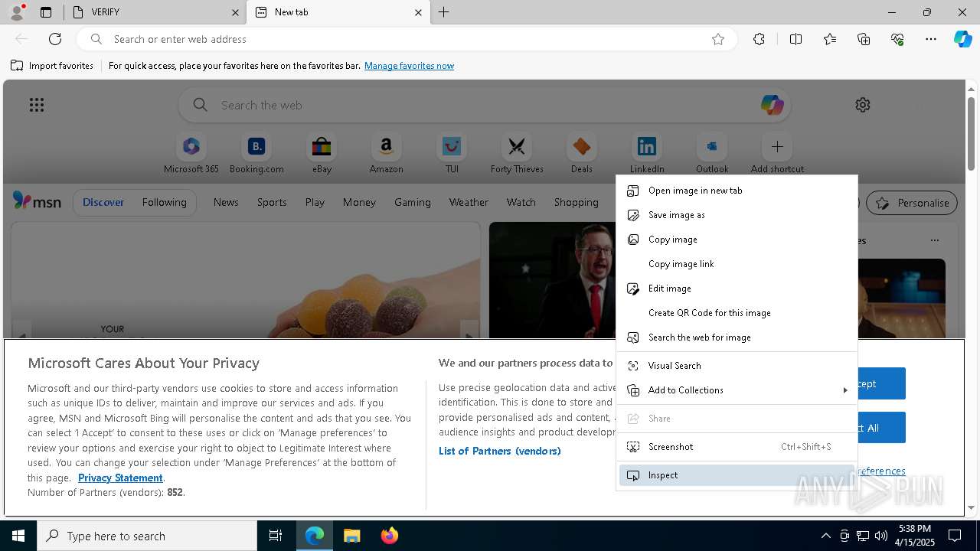Open Microsoft Edge from the taskbar
Screen dimensions: 980x551
tap(315, 536)
